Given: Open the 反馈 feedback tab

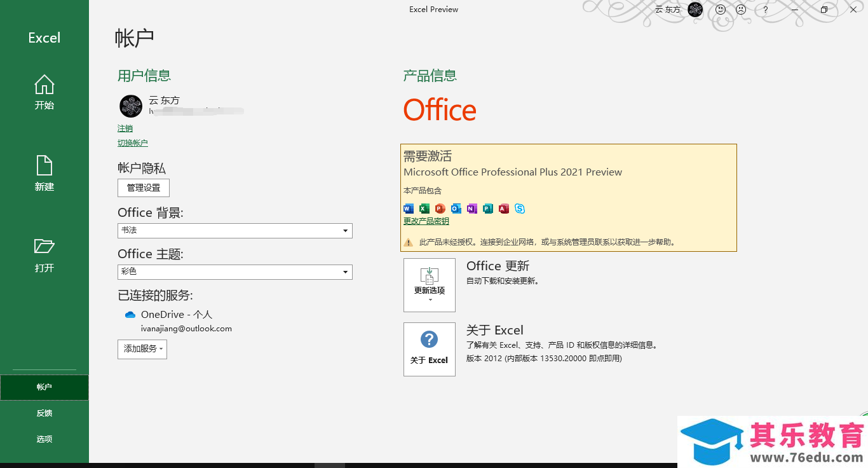Looking at the screenshot, I should [x=44, y=413].
